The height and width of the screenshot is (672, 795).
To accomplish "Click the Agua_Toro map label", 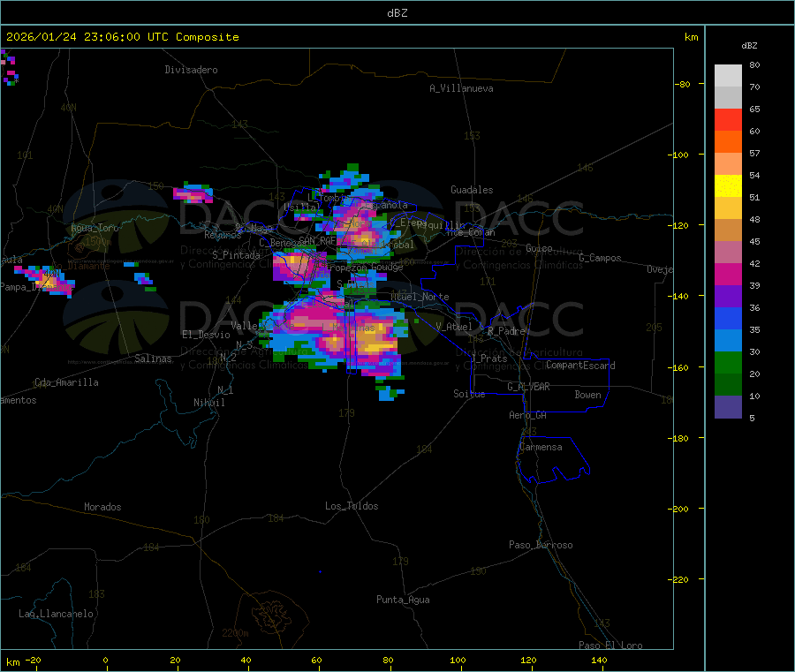I will 95,228.
